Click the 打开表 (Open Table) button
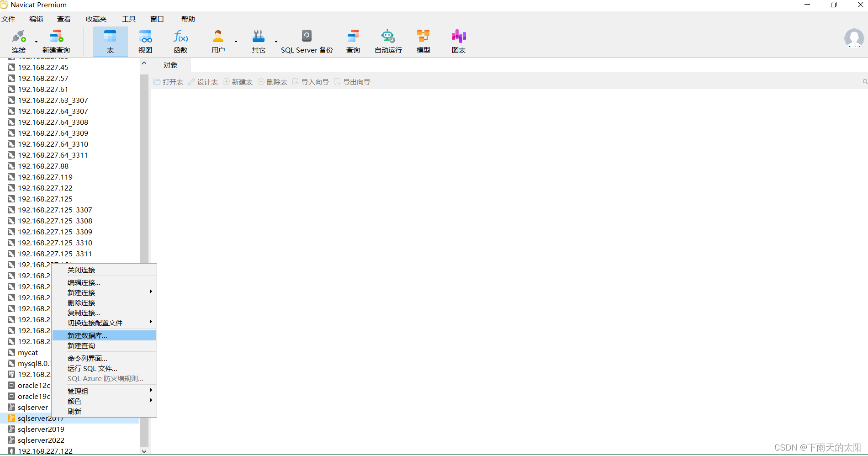Image resolution: width=868 pixels, height=456 pixels. click(169, 82)
